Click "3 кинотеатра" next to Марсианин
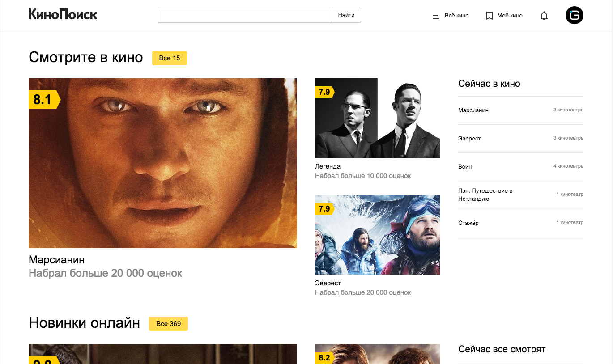 coord(568,110)
